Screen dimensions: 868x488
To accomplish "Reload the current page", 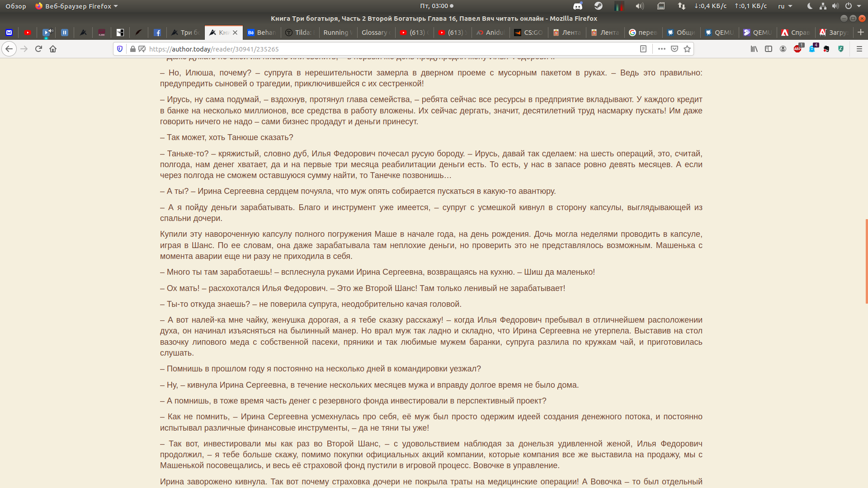I will tap(38, 49).
